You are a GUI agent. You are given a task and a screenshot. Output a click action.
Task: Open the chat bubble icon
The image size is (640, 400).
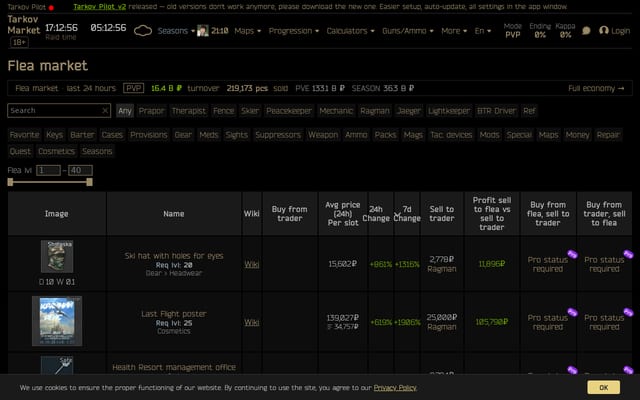(586, 31)
